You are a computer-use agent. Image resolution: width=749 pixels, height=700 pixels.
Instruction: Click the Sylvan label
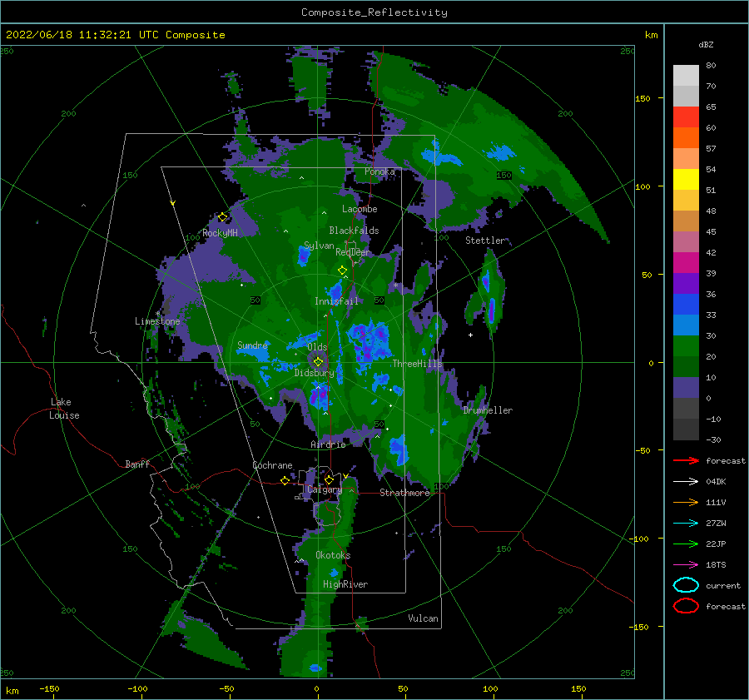319,246
